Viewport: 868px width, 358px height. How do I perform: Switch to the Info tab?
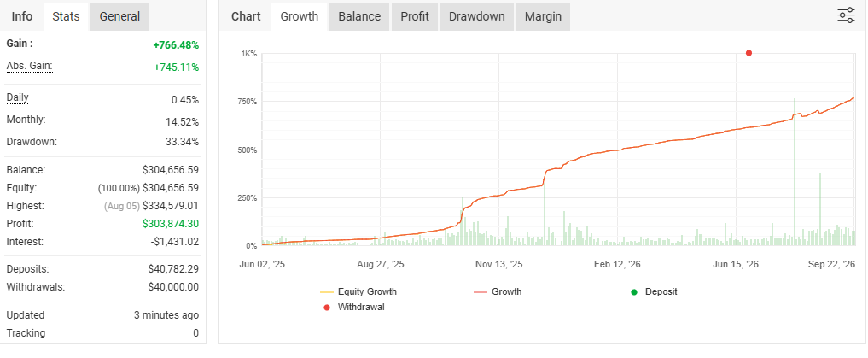pos(22,16)
